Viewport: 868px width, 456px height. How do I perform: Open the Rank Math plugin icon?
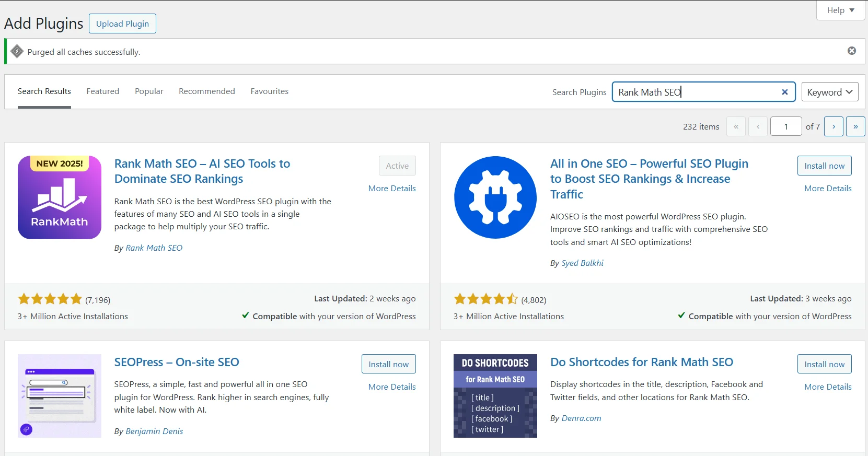(x=60, y=197)
